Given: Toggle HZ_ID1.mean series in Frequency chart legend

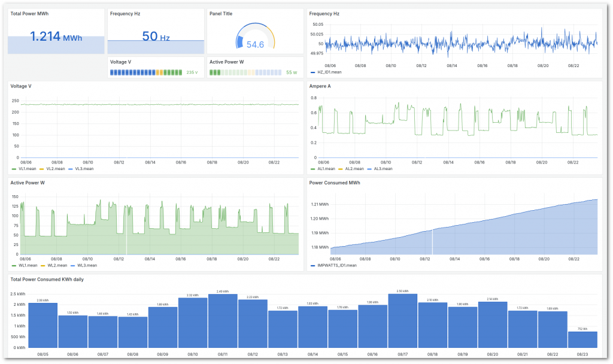Looking at the screenshot, I should 329,72.
